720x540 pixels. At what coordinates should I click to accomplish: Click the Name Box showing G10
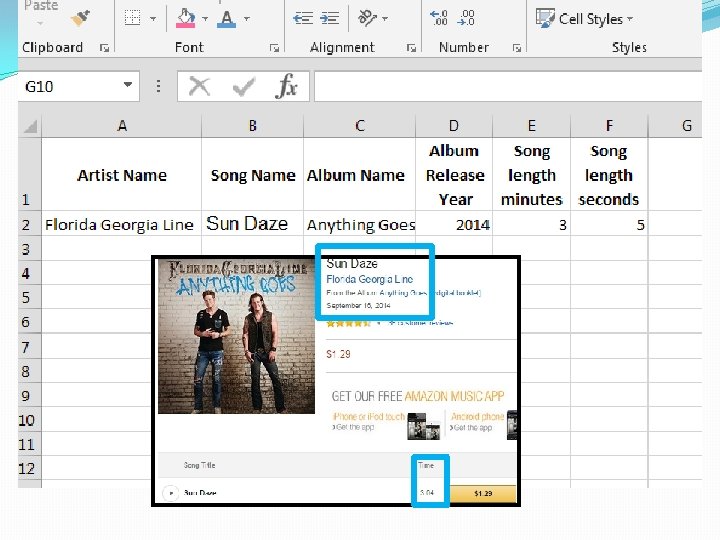(x=71, y=86)
